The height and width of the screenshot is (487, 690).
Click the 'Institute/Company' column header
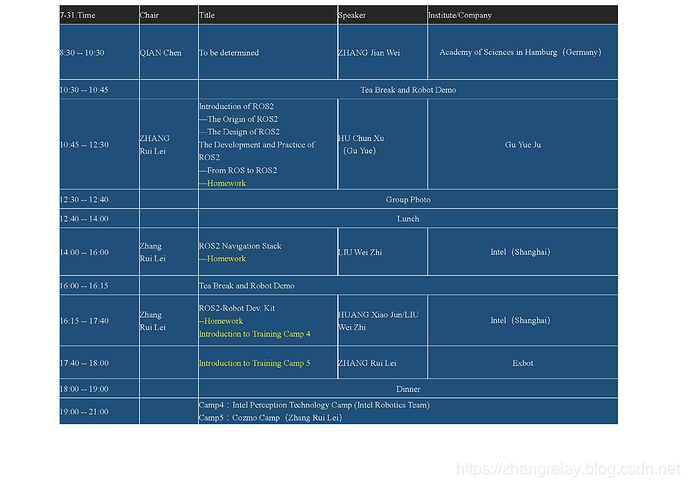click(x=522, y=15)
